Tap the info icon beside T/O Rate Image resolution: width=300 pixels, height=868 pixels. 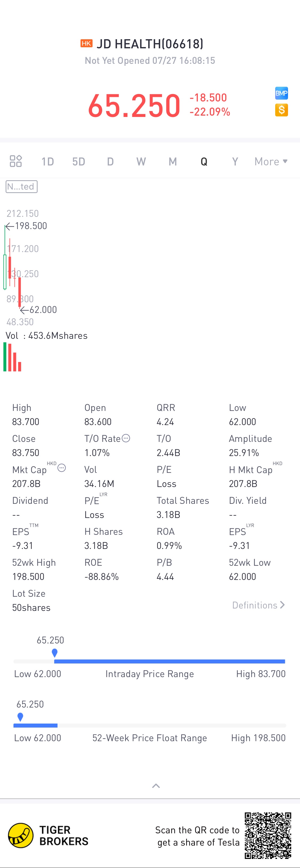[x=126, y=438]
